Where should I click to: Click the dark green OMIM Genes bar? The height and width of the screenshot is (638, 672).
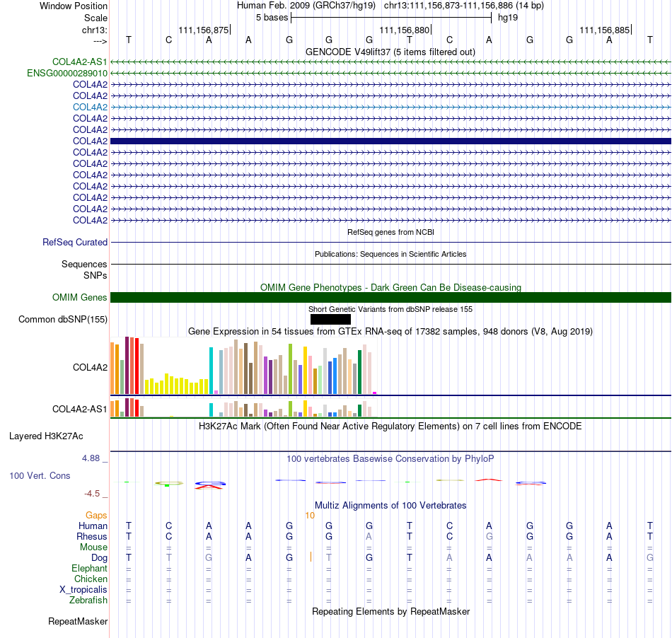(x=390, y=297)
